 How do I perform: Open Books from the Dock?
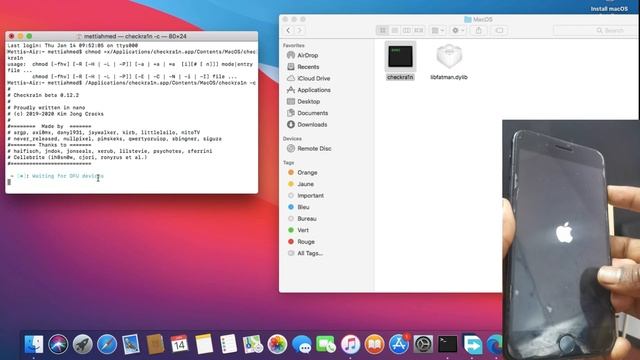pos(374,344)
